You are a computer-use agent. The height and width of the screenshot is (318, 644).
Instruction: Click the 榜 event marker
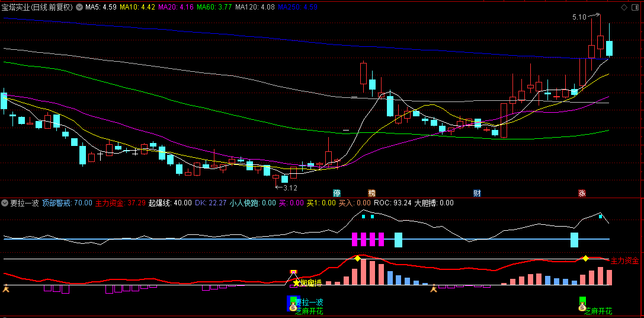[371, 193]
